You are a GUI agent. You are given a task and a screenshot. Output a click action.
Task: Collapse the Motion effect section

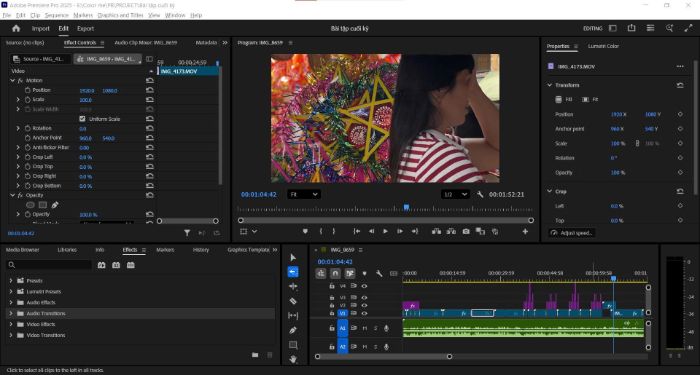coord(12,80)
